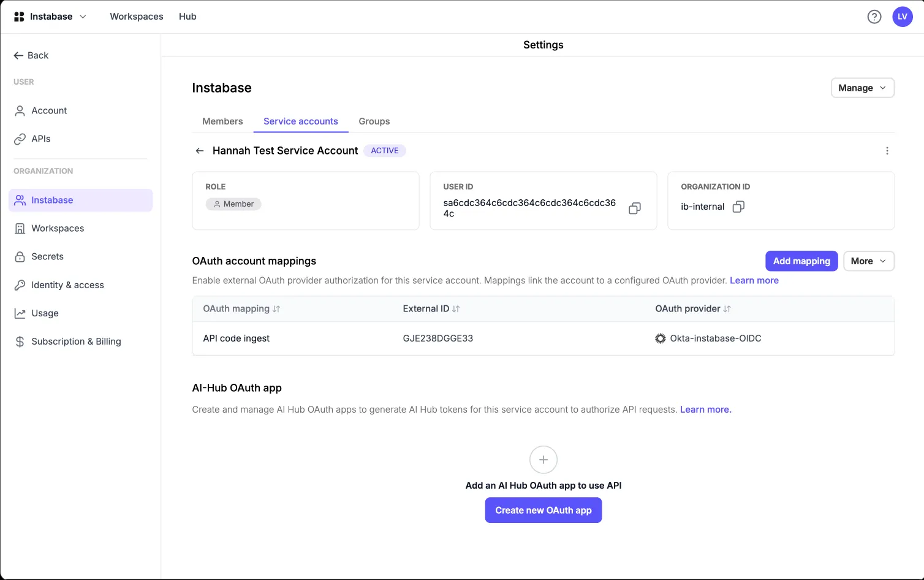
Task: Click the Instabase logo icon in header
Action: tap(19, 17)
